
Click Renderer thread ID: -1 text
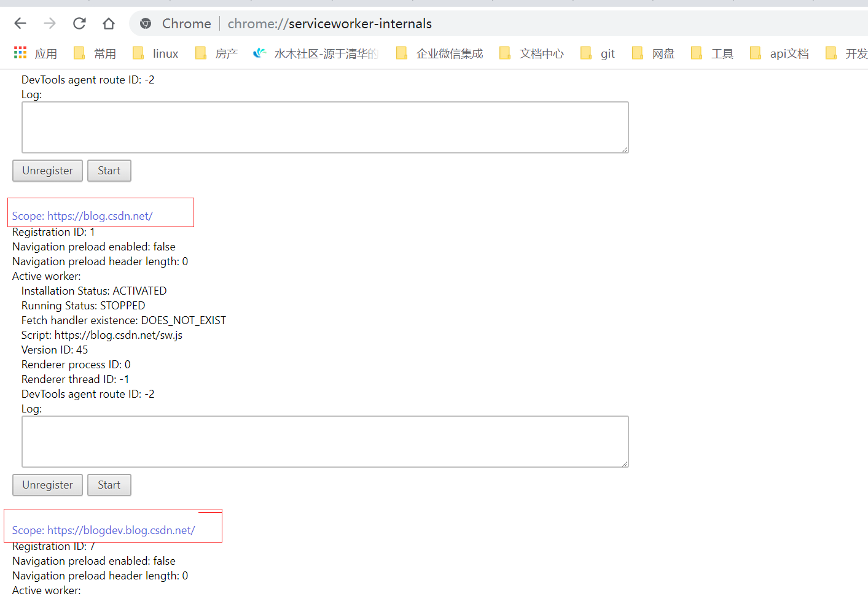point(76,379)
